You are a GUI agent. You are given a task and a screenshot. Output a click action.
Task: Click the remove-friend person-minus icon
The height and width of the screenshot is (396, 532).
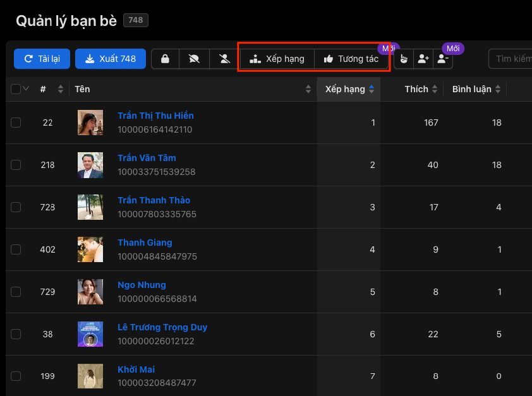[443, 59]
